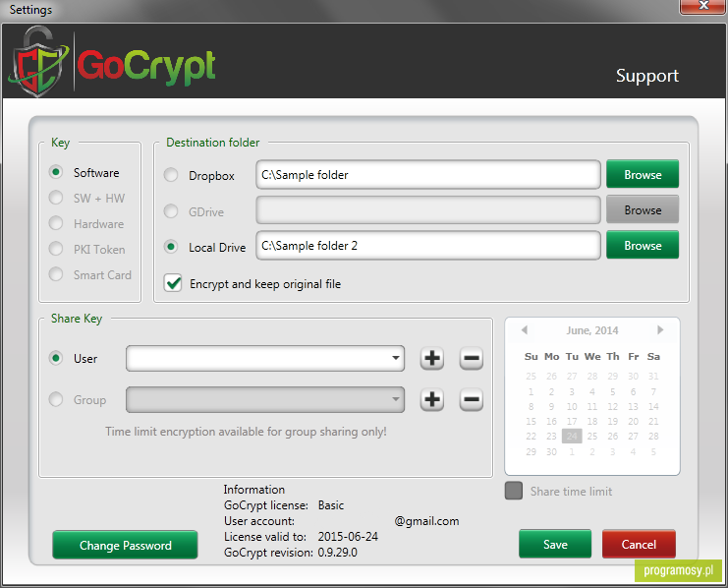This screenshot has height=588, width=728.
Task: Remove a user with the minus button
Action: [472, 358]
